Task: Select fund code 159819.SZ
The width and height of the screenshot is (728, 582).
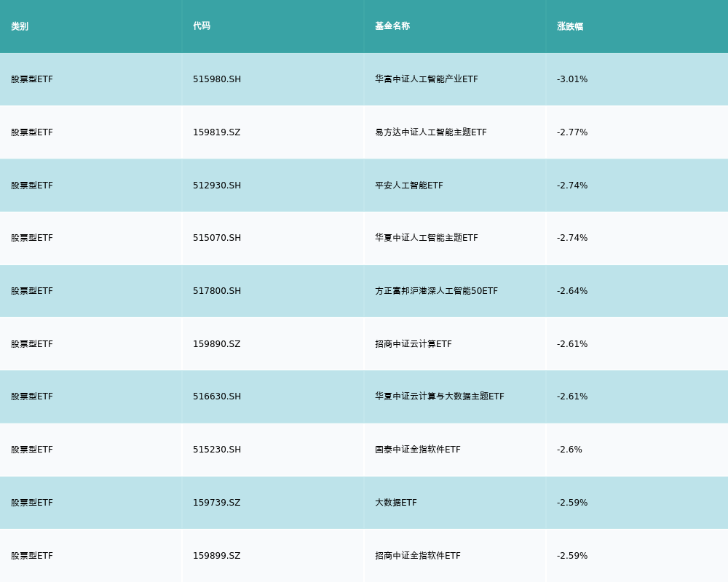Action: [217, 132]
